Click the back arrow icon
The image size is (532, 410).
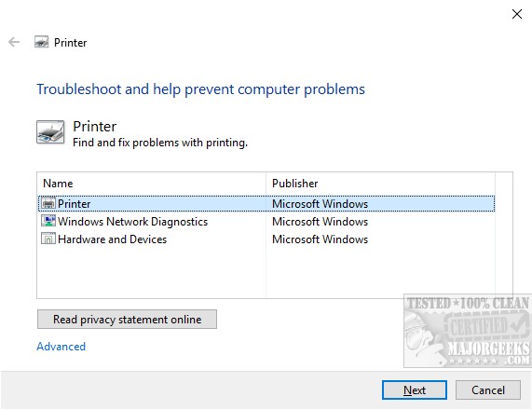point(14,43)
